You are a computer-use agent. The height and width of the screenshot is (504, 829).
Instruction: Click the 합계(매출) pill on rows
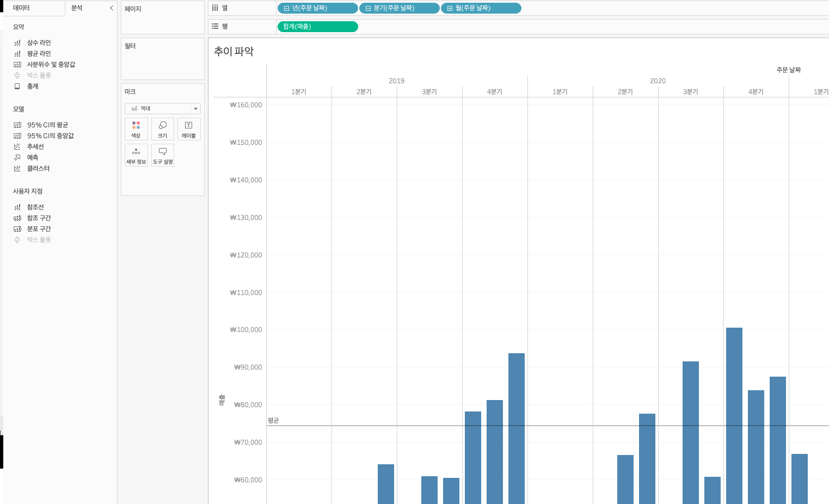(318, 26)
